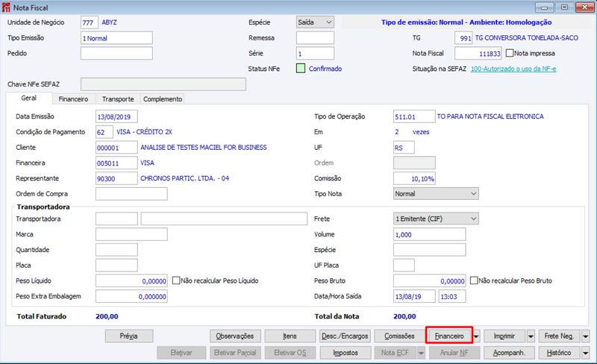Enable Não recalcular Peso Líquido checkbox
597x364 pixels.
pyautogui.click(x=176, y=280)
